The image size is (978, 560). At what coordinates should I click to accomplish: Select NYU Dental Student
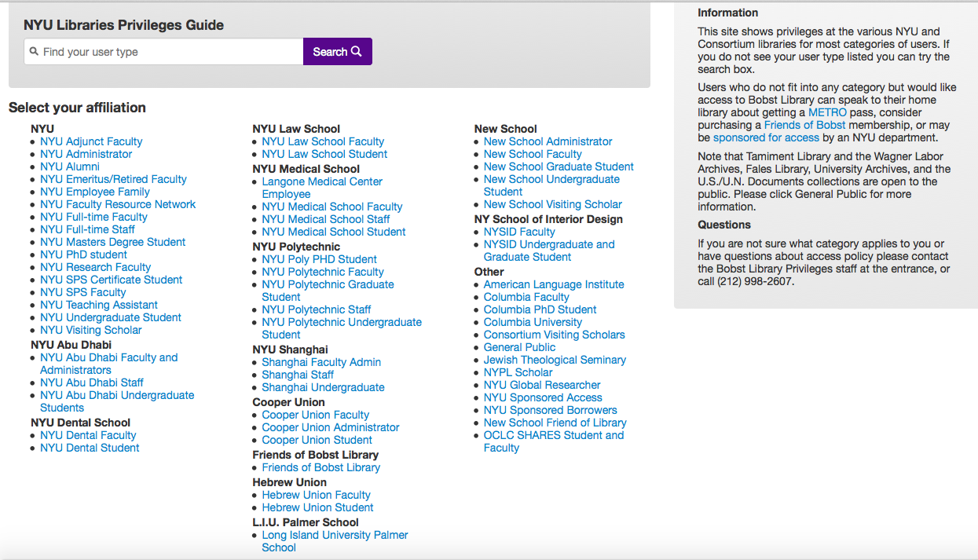pyautogui.click(x=89, y=448)
